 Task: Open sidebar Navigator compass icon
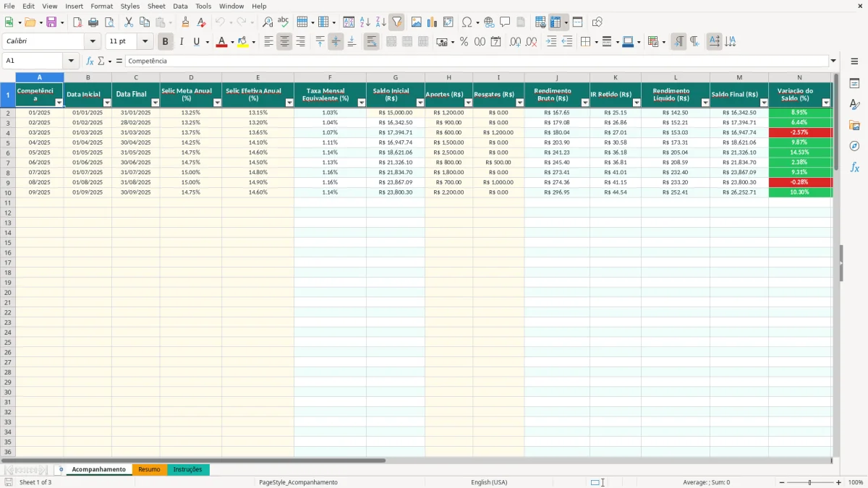click(854, 146)
